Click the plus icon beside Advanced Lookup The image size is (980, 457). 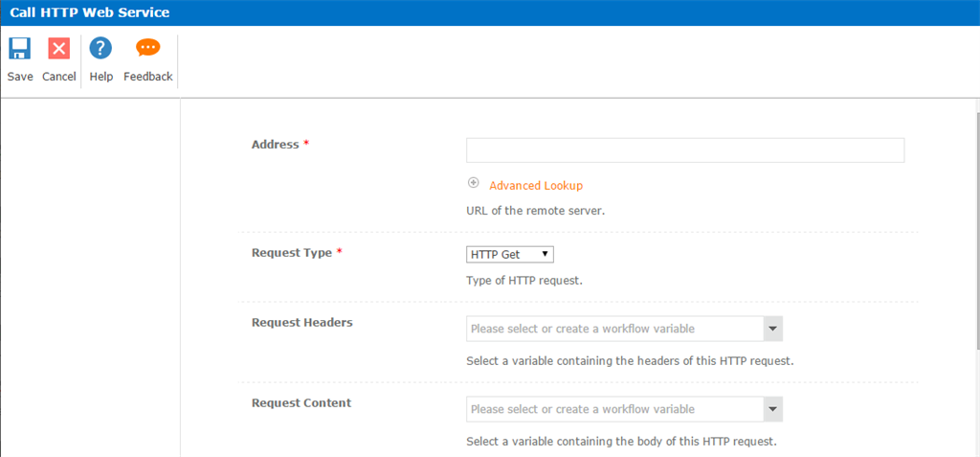point(473,183)
